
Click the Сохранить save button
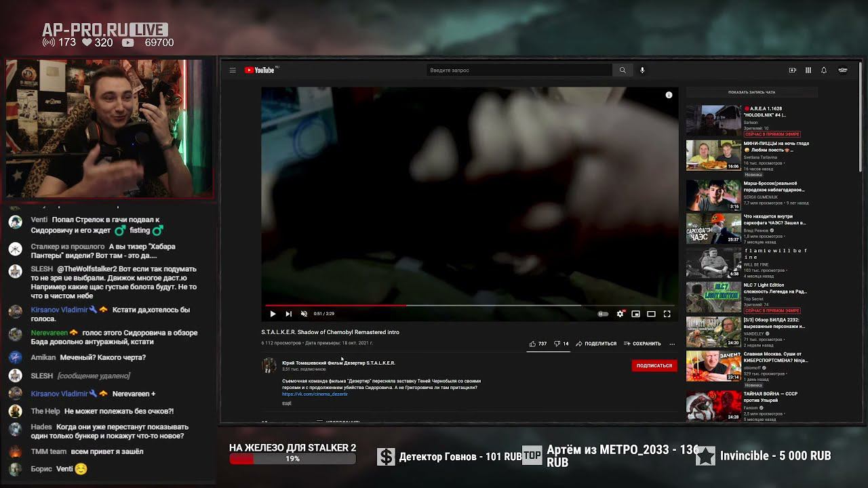(642, 344)
